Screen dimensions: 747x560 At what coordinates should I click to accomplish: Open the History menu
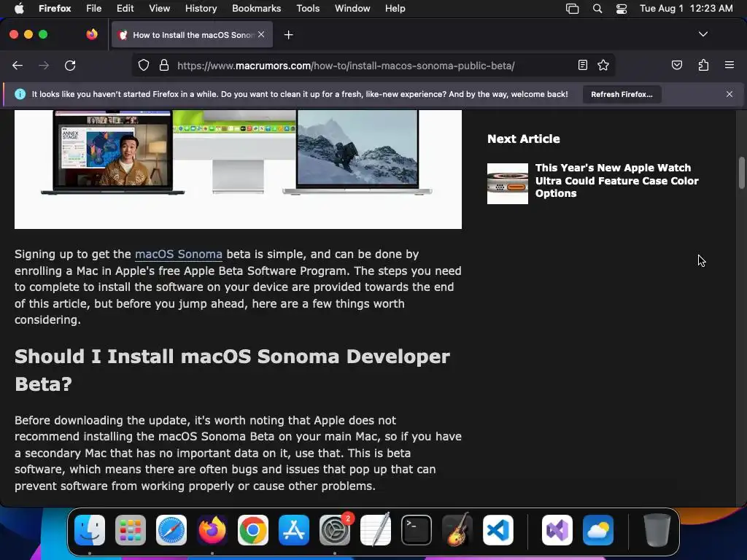[x=201, y=9]
